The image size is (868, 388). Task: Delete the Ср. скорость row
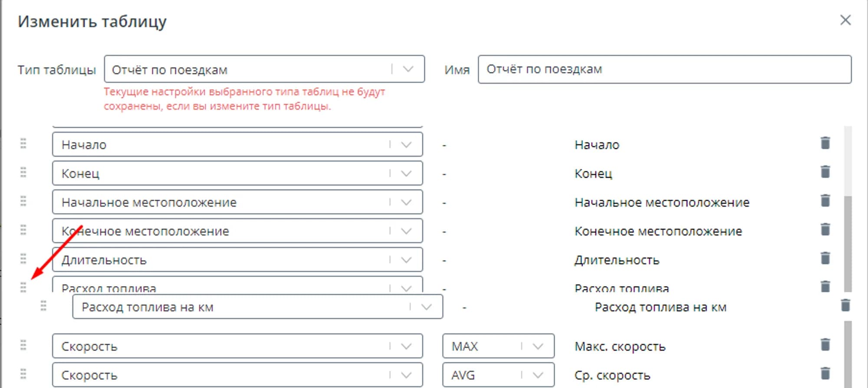825,374
